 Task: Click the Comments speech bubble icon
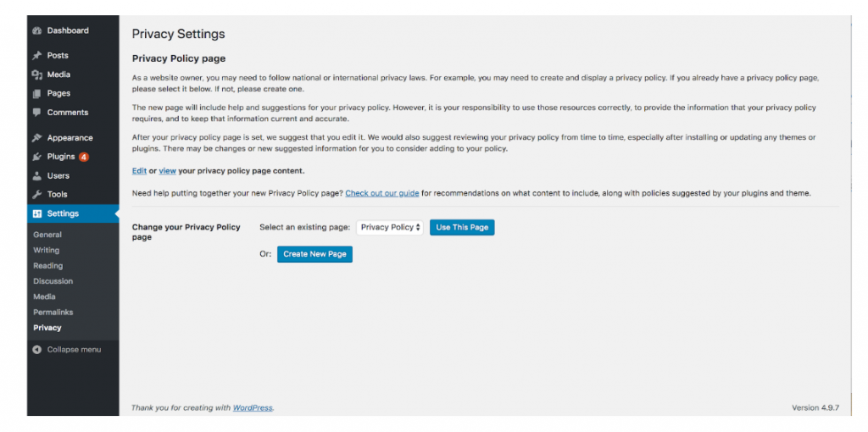36,112
